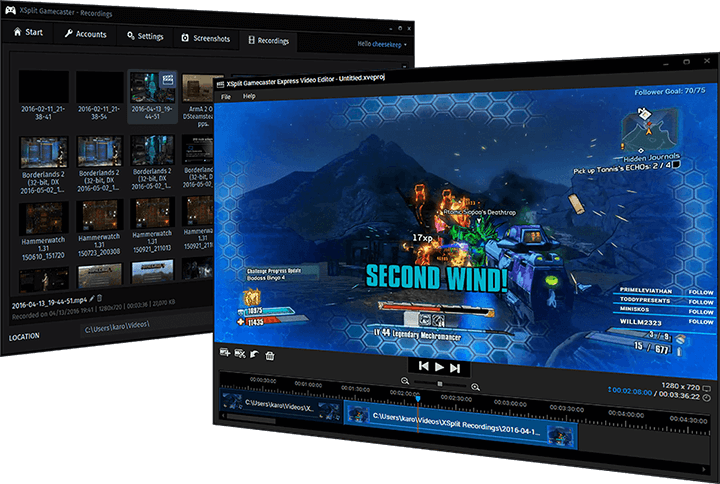Select the Hammerwatch 1.31 150723_200308 recording
This screenshot has width=720, height=484.
pyautogui.click(x=99, y=228)
